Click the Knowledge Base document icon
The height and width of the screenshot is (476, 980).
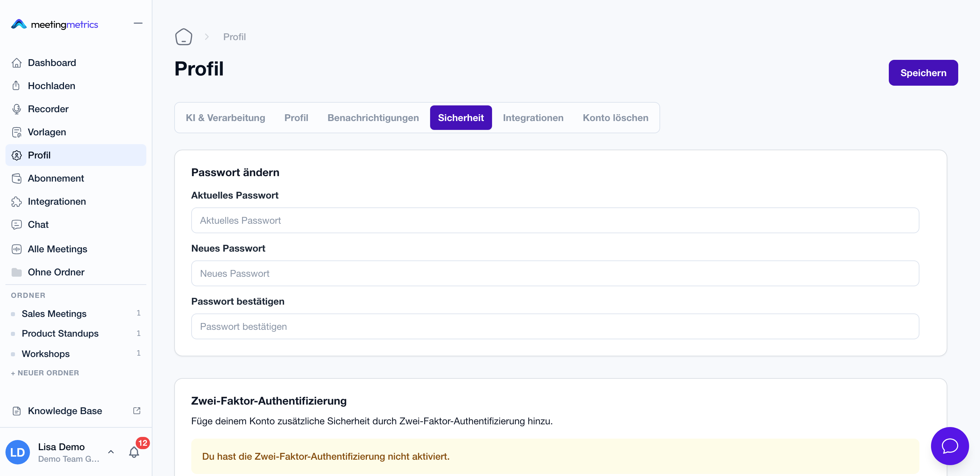tap(16, 411)
